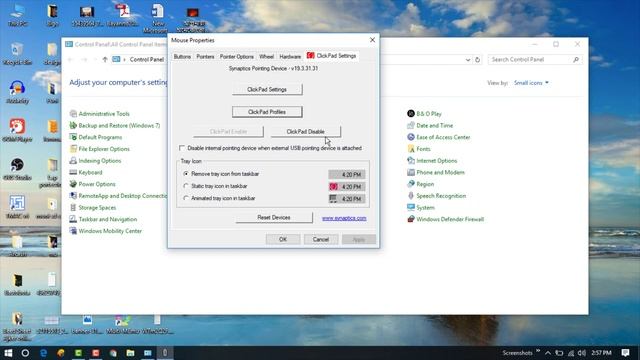Switch to the Buttons tab
Image resolution: width=640 pixels, height=360 pixels.
click(x=182, y=57)
